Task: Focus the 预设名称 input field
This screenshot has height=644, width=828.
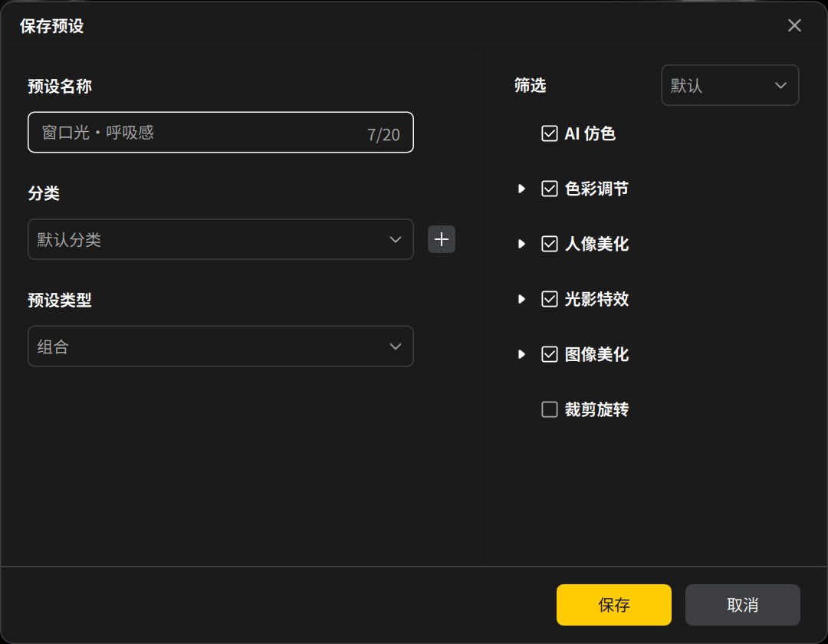Action: pos(221,133)
